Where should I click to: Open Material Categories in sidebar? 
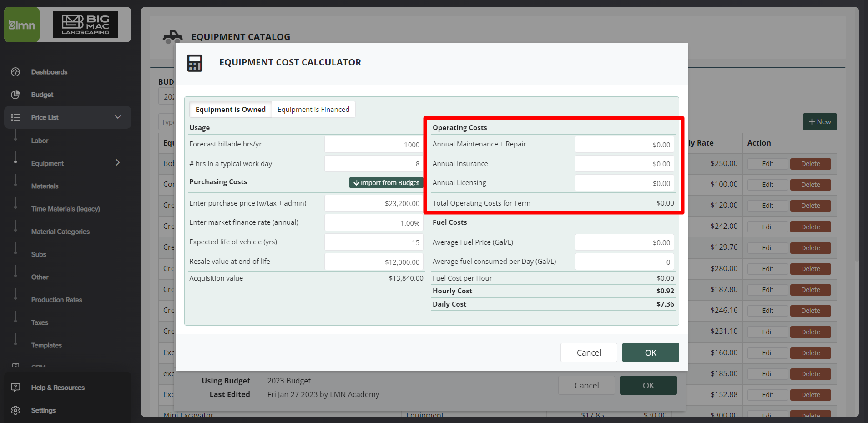tap(61, 232)
